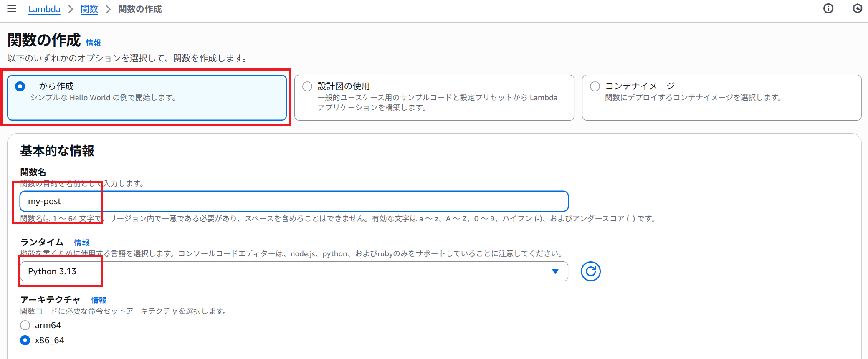Click the hexagon settings icon at top right
Screen dimensions: 868x359
857,9
